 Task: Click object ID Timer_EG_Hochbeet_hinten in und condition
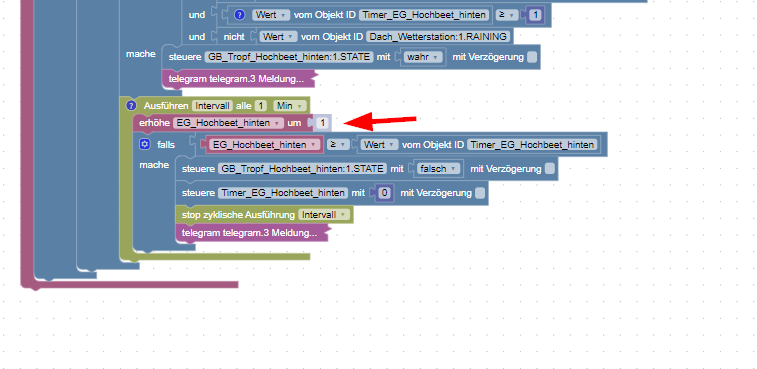424,15
